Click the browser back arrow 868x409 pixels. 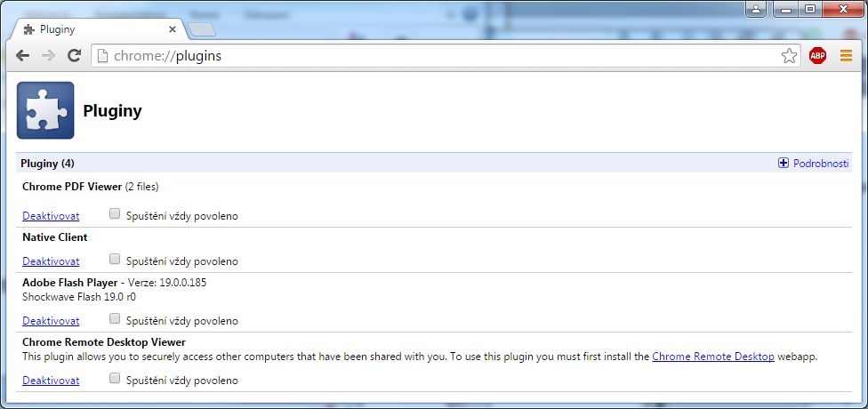[23, 55]
